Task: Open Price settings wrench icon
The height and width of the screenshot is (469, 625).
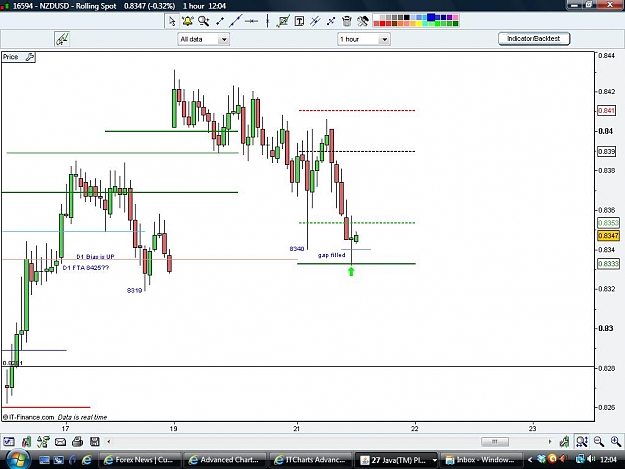Action: coord(30,57)
